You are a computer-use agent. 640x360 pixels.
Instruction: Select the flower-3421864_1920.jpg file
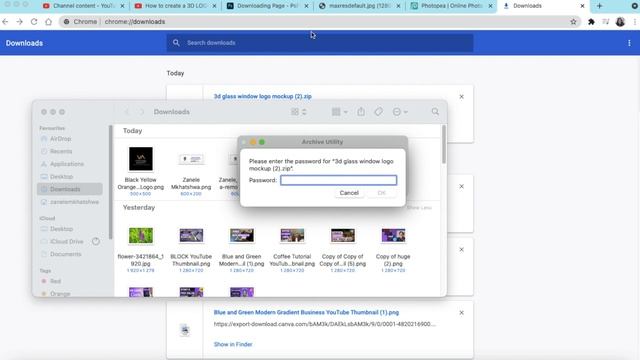pyautogui.click(x=140, y=249)
